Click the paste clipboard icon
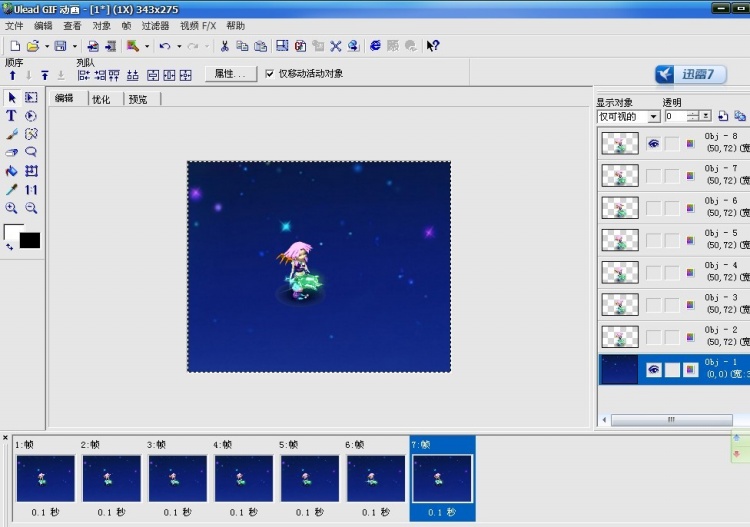This screenshot has height=527, width=750. 261,46
